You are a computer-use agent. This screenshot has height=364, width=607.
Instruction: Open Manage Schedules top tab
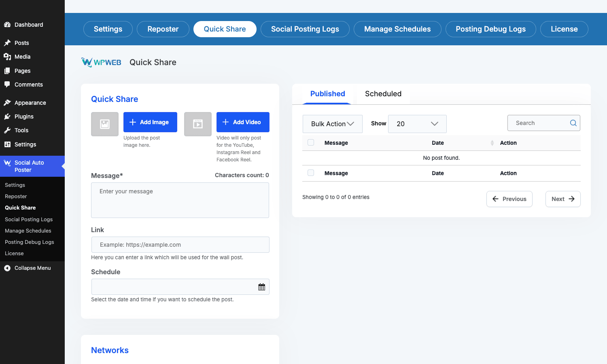coord(397,29)
